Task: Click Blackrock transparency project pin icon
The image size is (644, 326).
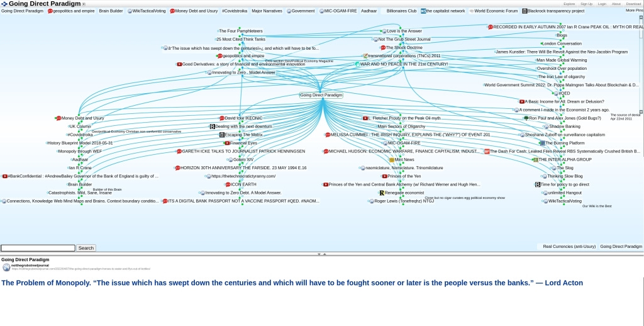Action: [525, 11]
